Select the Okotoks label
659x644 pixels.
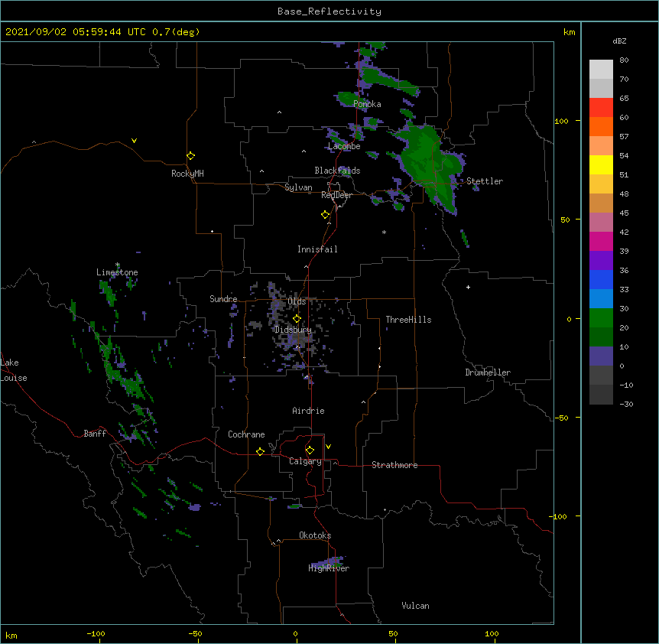315,535
